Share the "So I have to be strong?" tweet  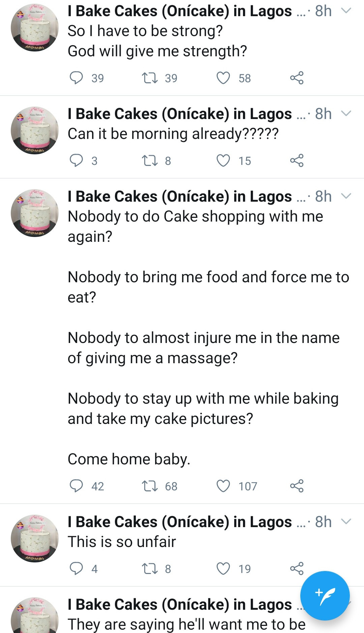297,78
